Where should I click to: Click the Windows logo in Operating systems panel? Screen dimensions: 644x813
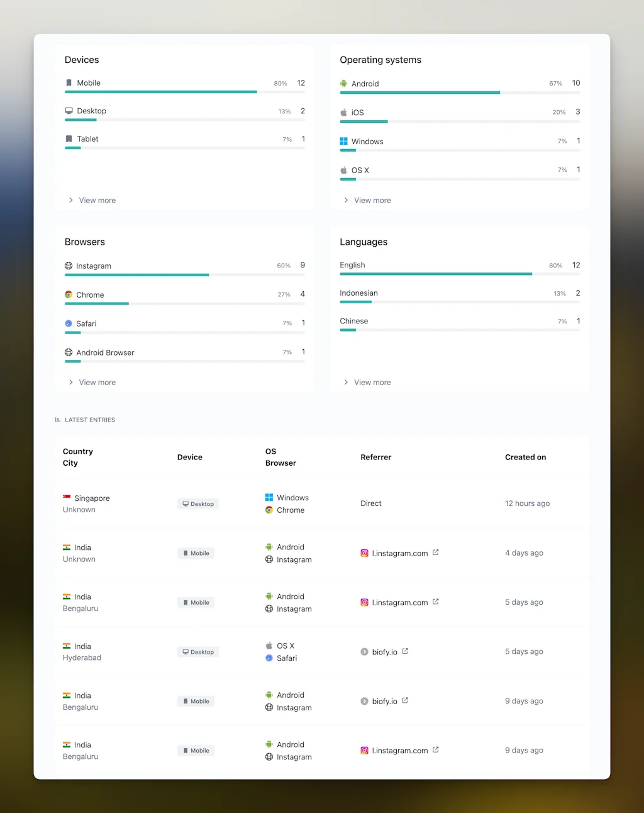pyautogui.click(x=343, y=141)
